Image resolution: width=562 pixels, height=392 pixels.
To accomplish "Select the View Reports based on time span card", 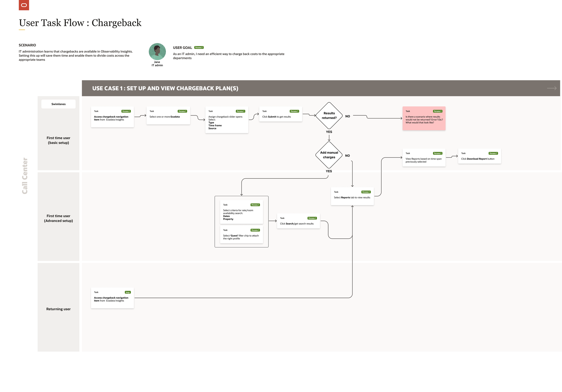I will pos(424,158).
